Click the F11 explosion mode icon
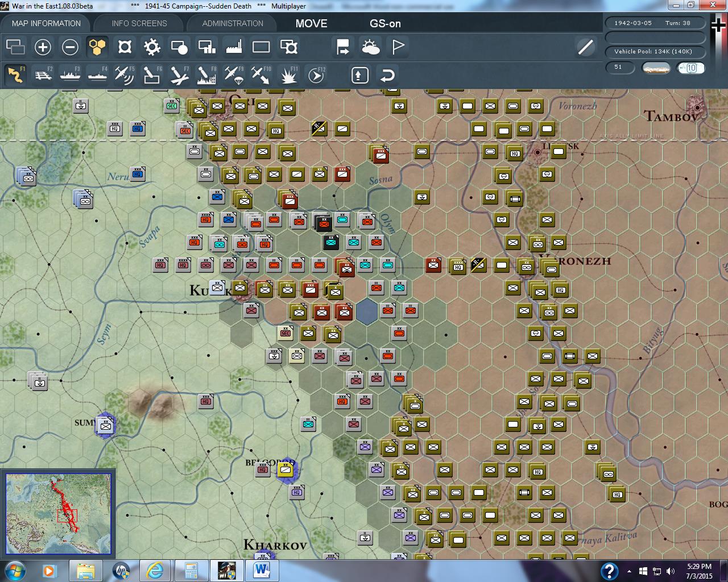 pos(289,75)
